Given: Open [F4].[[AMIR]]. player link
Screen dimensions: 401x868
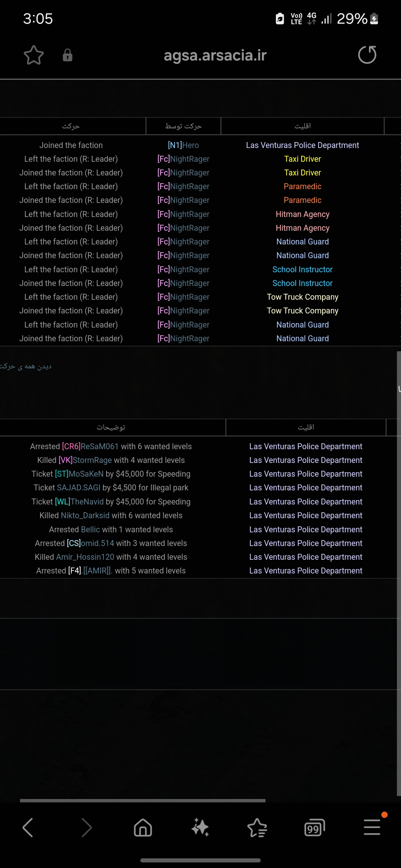Looking at the screenshot, I should [x=90, y=571].
